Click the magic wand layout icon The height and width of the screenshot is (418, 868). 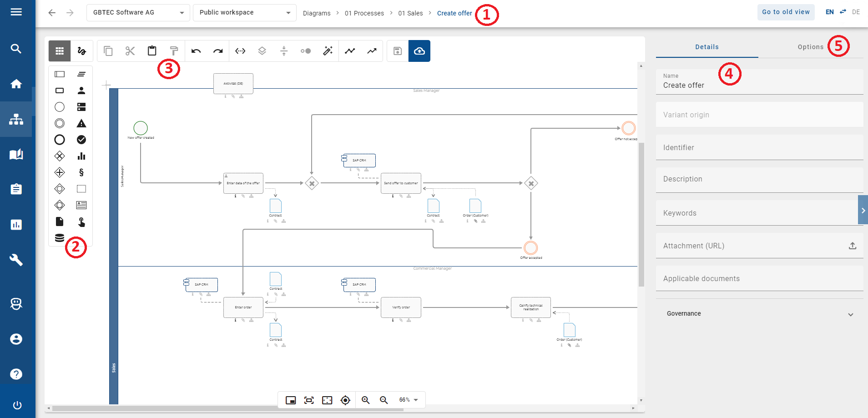[x=328, y=51]
